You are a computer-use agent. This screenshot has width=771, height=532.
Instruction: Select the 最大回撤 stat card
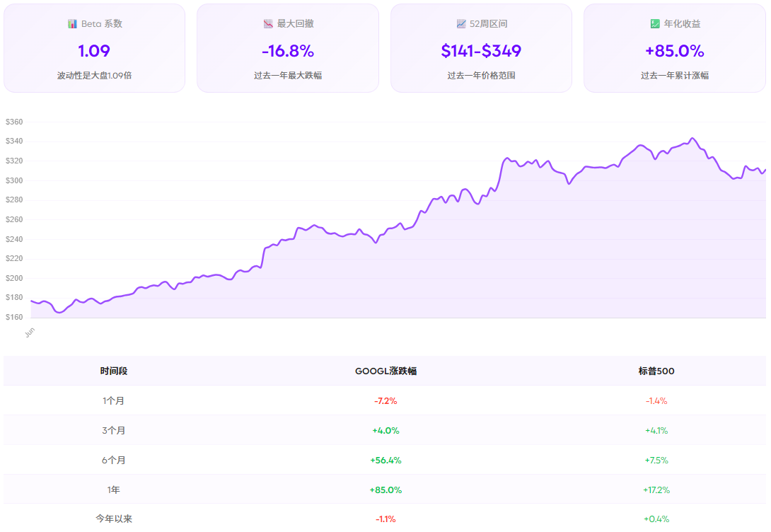287,47
